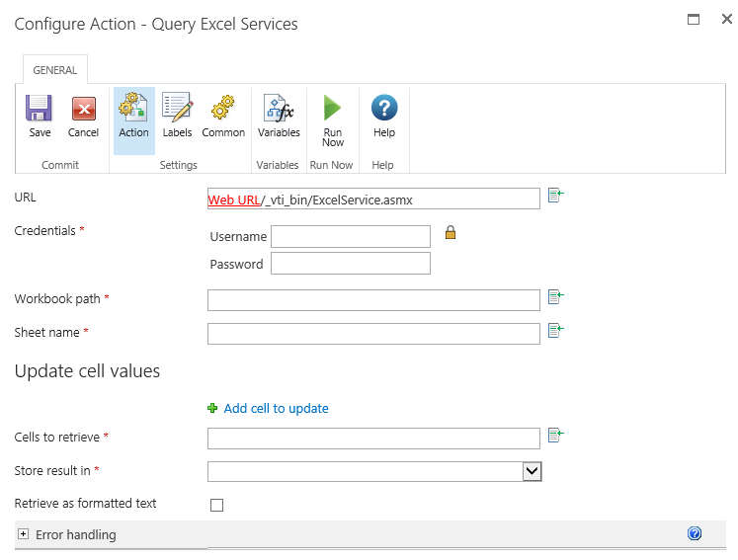
Task: Switch to the GENERAL tab
Action: 55,71
